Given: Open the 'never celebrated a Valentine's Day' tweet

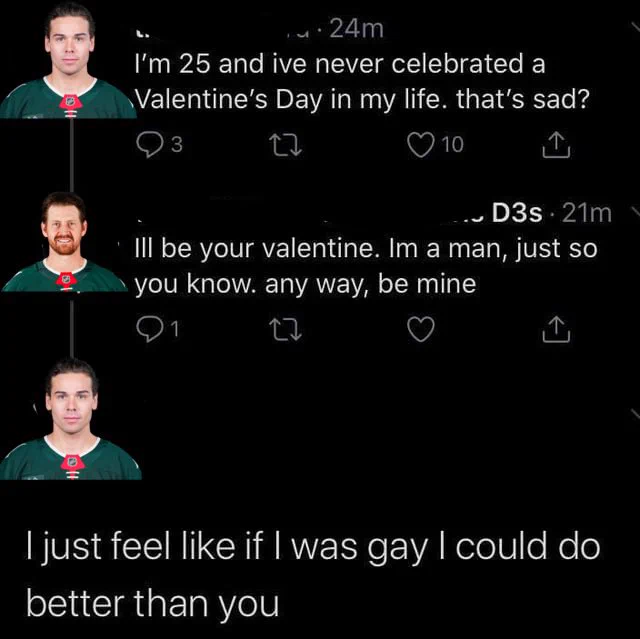Looking at the screenshot, I should [362, 82].
